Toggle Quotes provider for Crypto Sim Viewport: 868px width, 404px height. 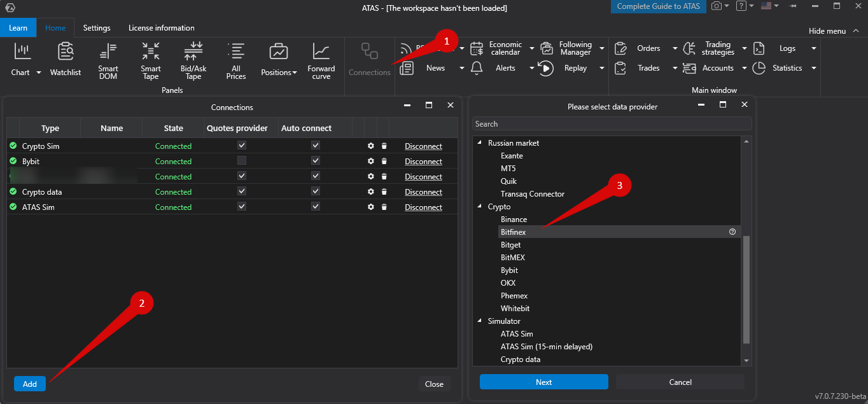coord(242,145)
